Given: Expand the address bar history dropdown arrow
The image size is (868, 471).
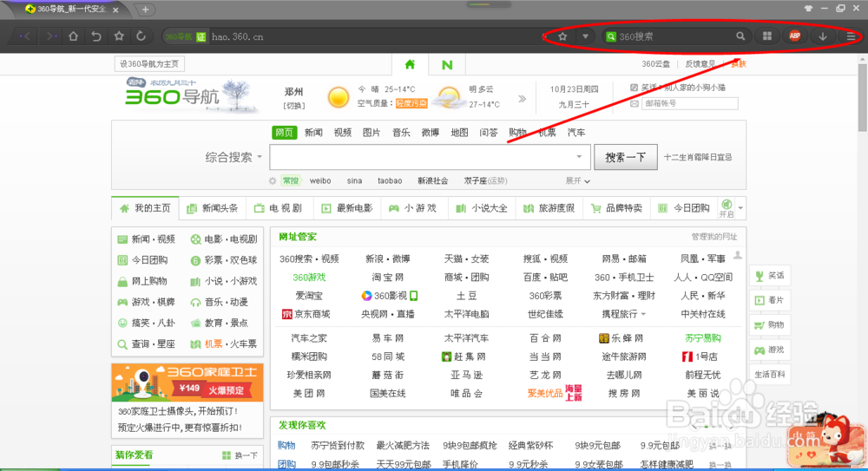Looking at the screenshot, I should [585, 36].
